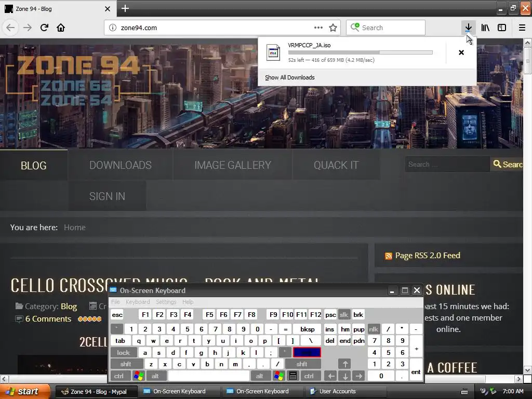Open a new browser tab
The image size is (532, 399).
pyautogui.click(x=125, y=8)
